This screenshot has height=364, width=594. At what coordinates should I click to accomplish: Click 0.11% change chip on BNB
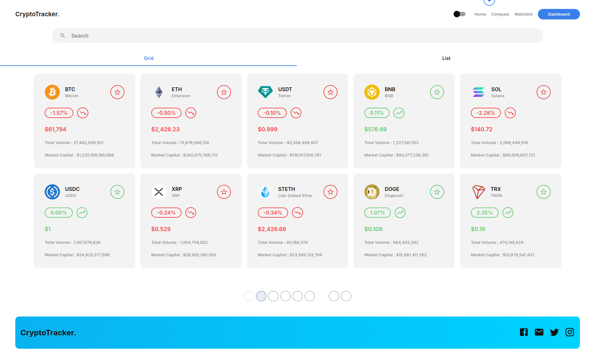(377, 113)
